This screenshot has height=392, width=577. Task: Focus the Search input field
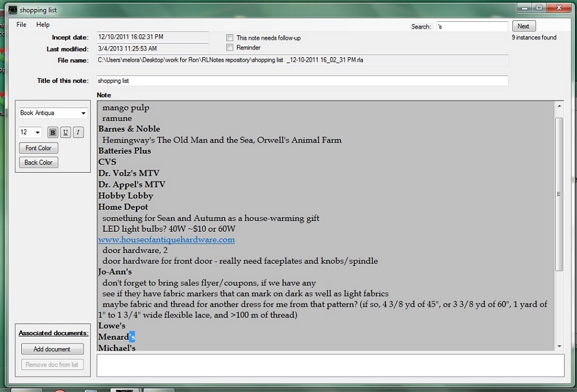[472, 27]
